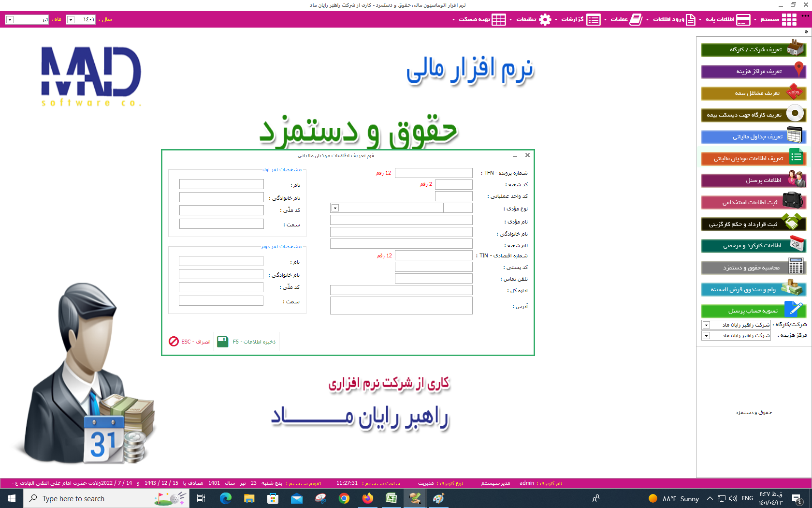Screen dimensions: 812x508
Task: Click نام field under مشخصات نفر اول
Action: [221, 184]
